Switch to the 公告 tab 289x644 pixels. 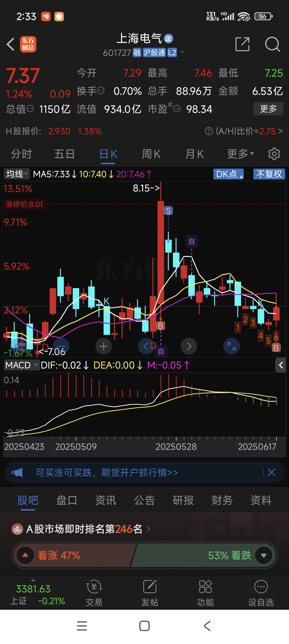tap(144, 500)
